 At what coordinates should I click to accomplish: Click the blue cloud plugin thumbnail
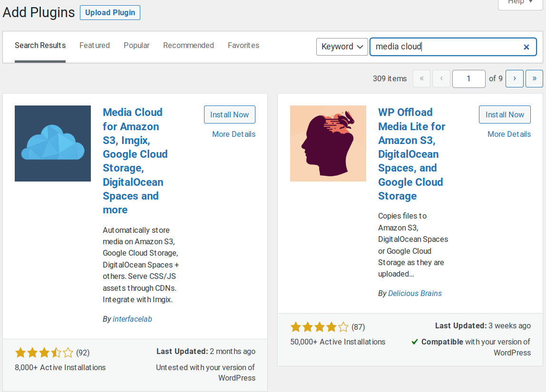[53, 143]
